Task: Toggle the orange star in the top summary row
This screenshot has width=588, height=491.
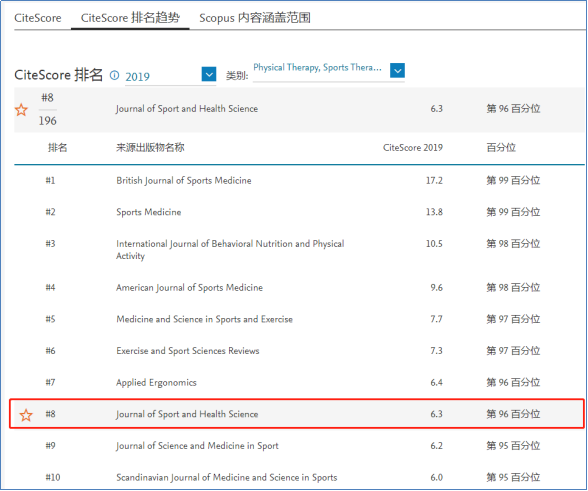Action: tap(21, 110)
